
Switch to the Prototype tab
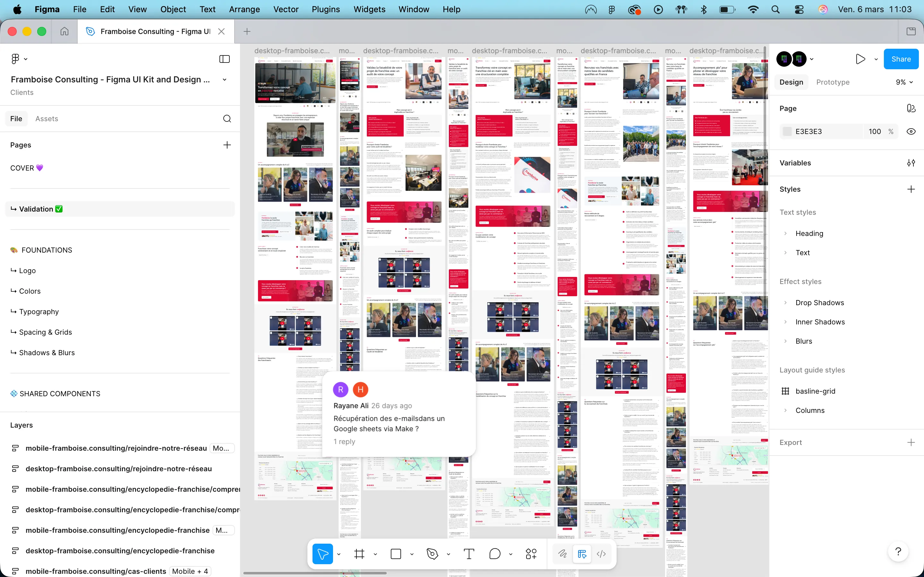pyautogui.click(x=833, y=82)
